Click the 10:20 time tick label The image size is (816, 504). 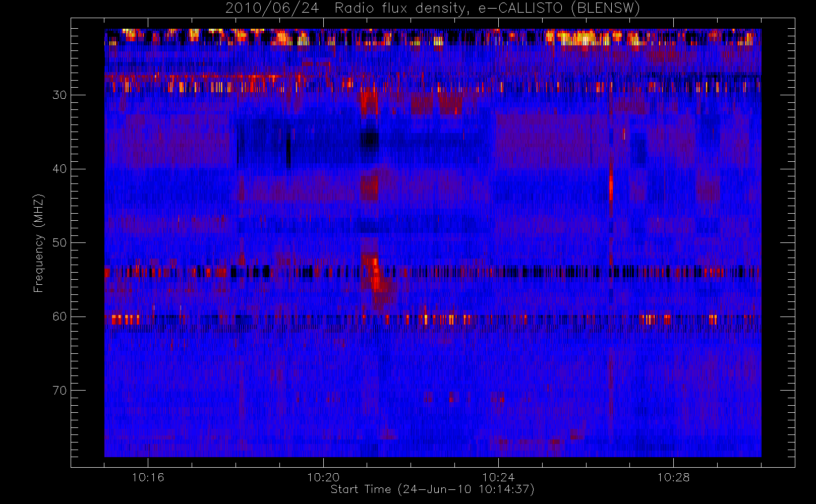tap(323, 477)
